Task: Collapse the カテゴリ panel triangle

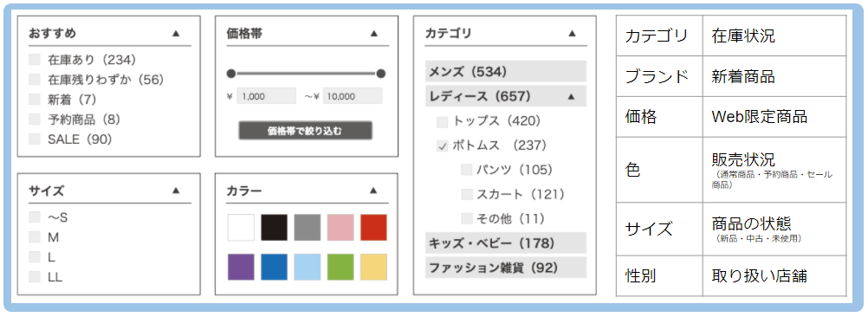Action: 572,33
